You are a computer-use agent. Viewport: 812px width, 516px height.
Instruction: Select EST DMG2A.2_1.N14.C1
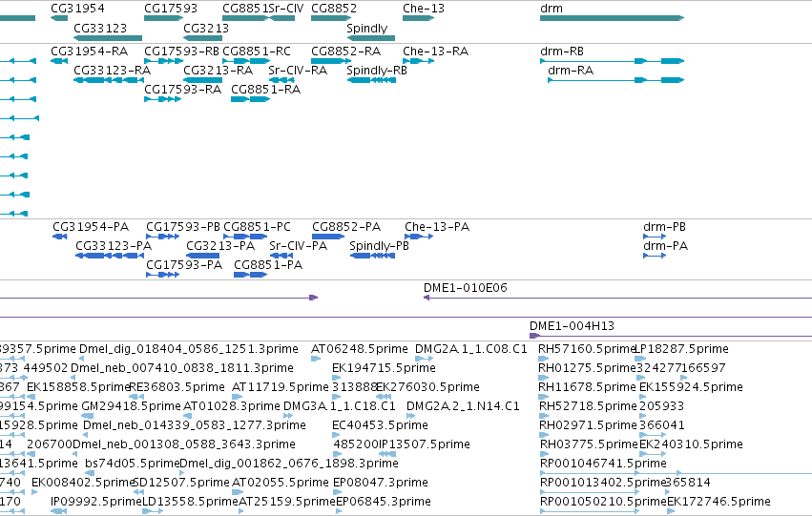pyautogui.click(x=410, y=416)
